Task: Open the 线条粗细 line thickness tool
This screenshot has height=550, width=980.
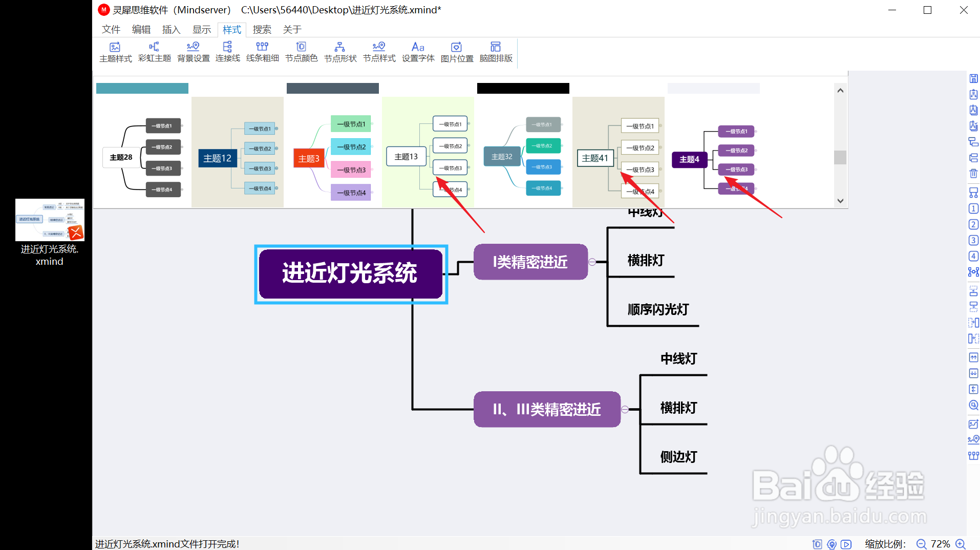Action: click(x=263, y=52)
